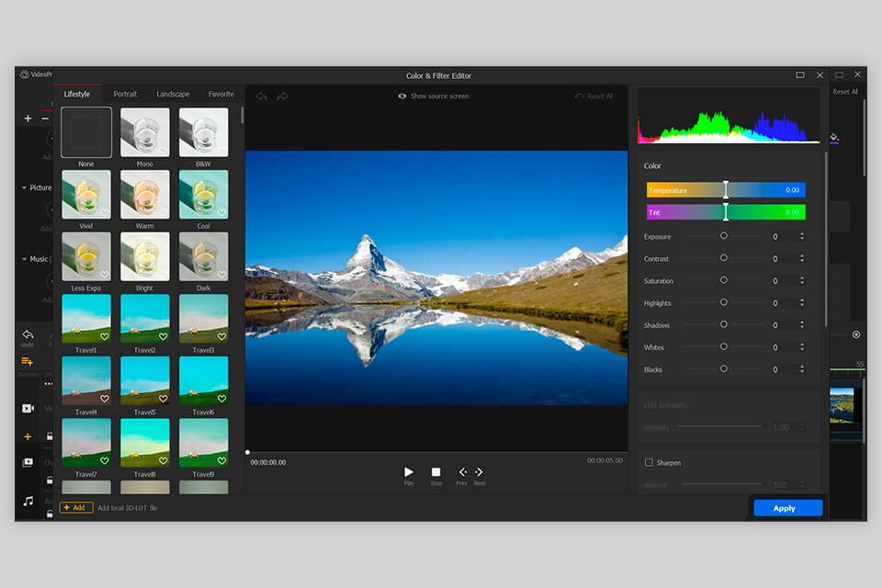Click the plus zoom-in icon in main window

point(28,119)
